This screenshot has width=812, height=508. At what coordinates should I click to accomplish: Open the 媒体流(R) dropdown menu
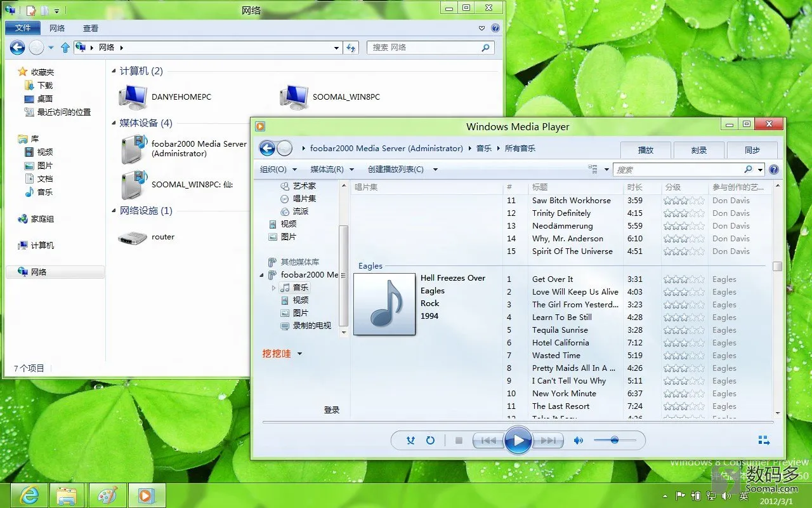[331, 170]
